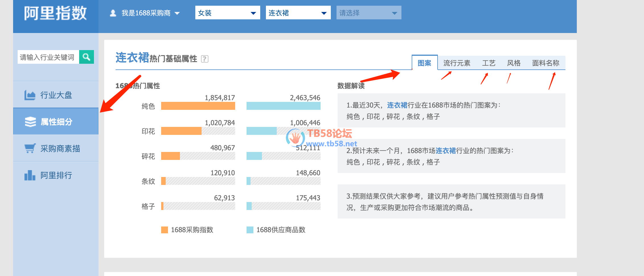Click the blue supply bar for 格子

coord(249,206)
